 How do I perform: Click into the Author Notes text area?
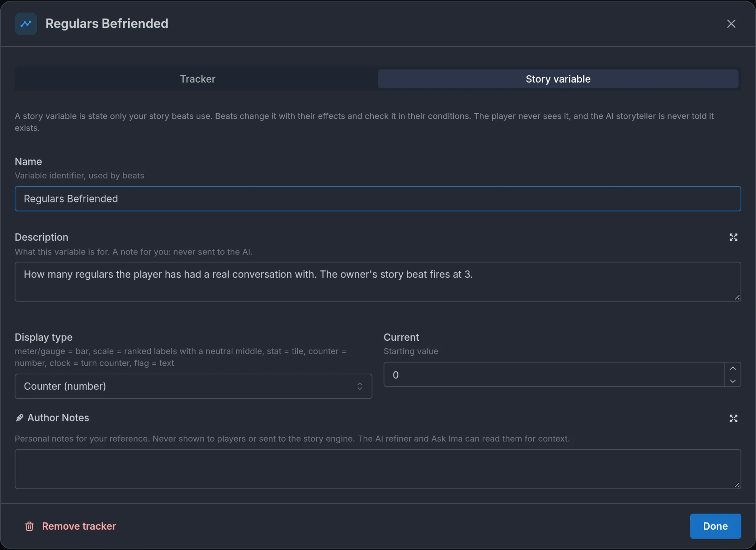point(378,469)
